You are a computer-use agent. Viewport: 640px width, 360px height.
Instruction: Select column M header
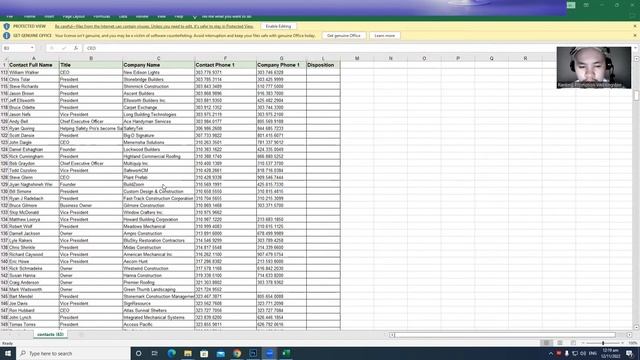(357, 58)
